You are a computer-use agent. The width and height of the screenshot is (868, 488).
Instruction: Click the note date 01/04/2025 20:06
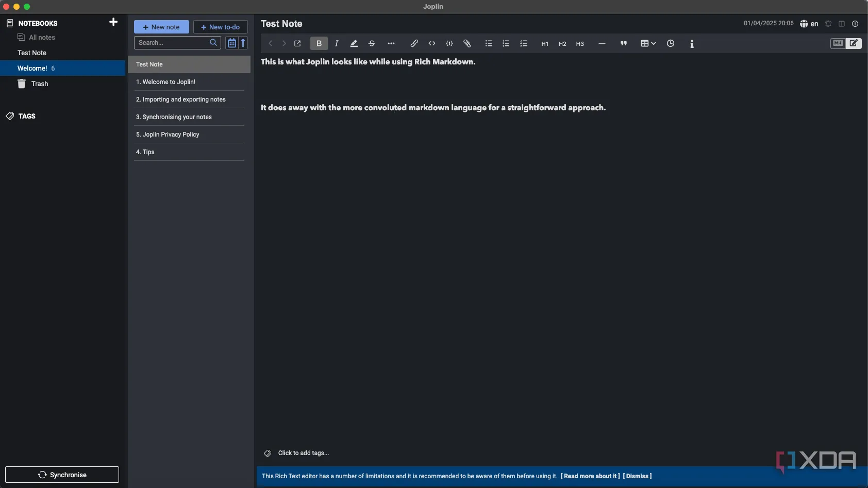(768, 24)
